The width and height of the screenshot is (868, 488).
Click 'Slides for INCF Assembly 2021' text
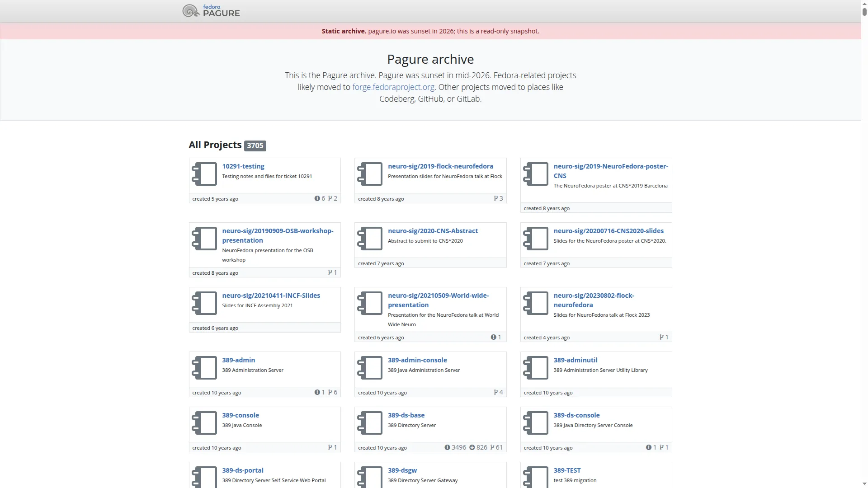[257, 305]
